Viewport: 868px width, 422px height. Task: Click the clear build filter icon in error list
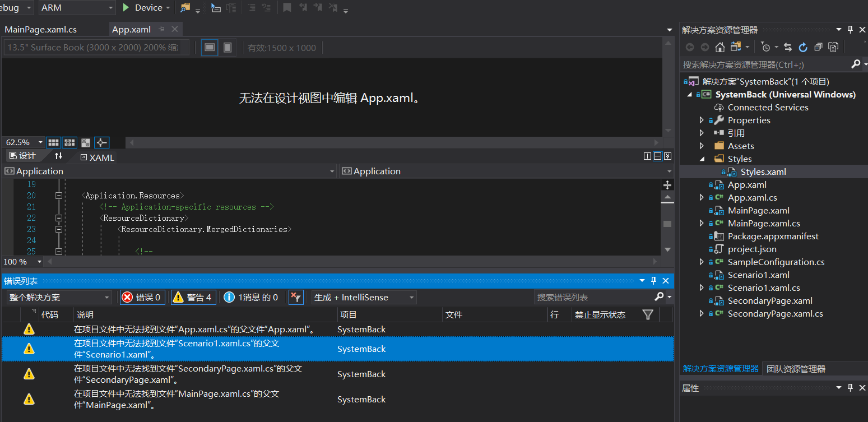(x=296, y=297)
